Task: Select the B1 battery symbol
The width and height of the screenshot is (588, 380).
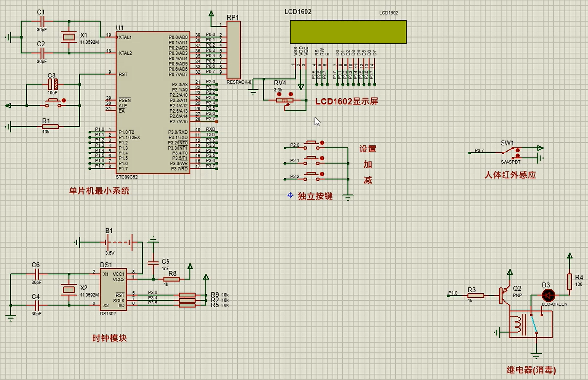Action: [118, 242]
